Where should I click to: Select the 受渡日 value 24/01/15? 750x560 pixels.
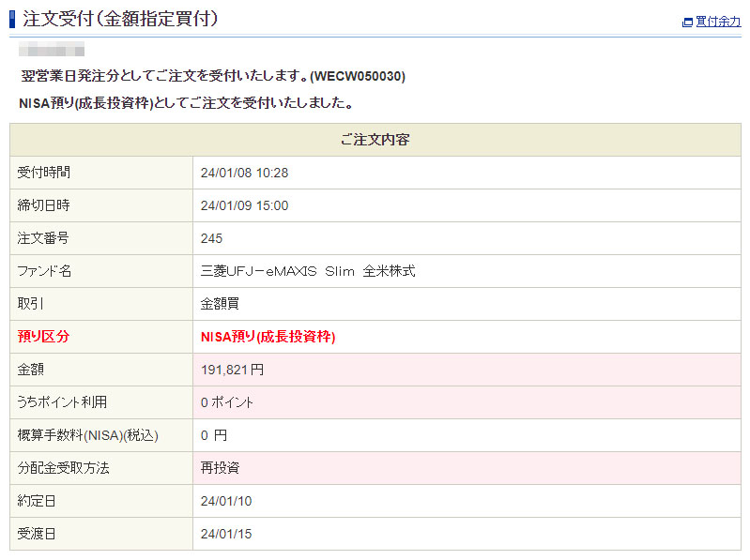(226, 534)
